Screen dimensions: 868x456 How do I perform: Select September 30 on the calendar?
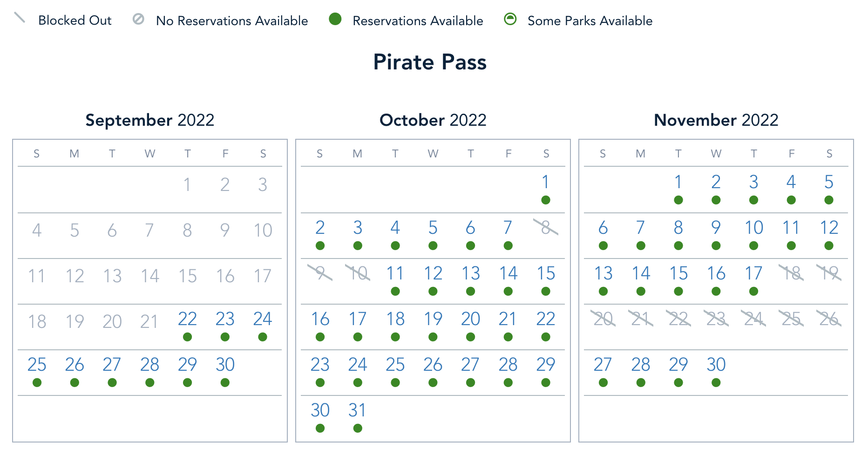click(x=225, y=365)
